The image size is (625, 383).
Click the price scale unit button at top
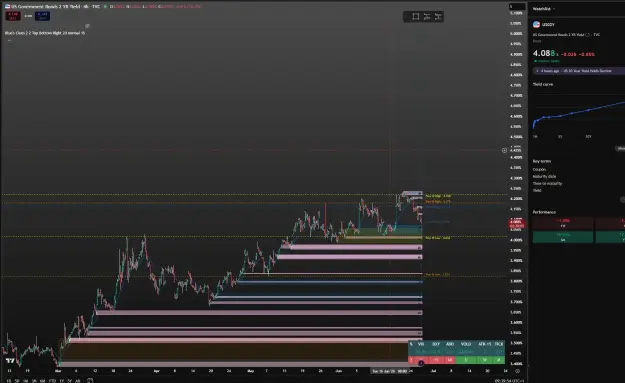pyautogui.click(x=517, y=6)
